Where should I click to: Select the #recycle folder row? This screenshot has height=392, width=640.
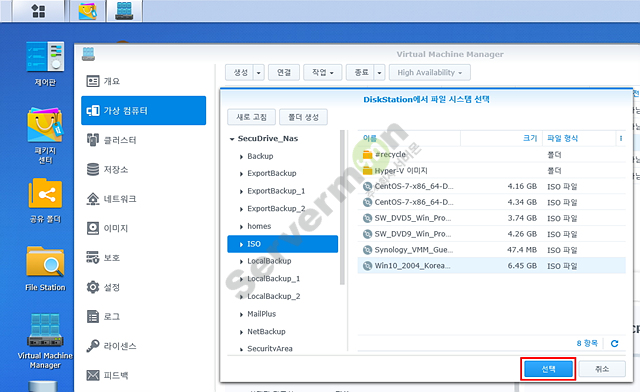(491, 155)
